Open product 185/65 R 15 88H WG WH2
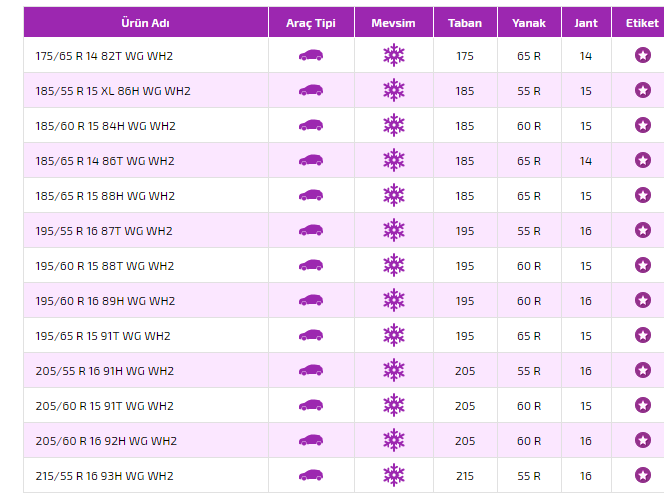This screenshot has height=500, width=664. point(104,195)
